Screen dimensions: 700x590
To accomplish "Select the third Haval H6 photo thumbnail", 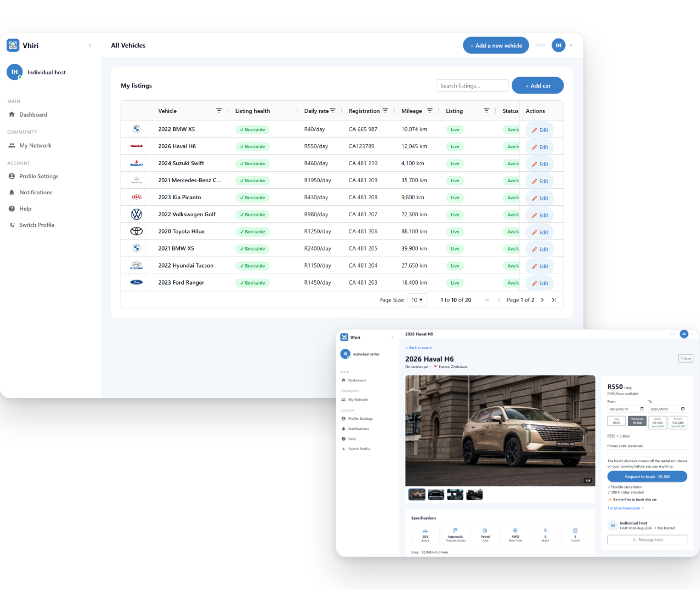I will (x=455, y=494).
